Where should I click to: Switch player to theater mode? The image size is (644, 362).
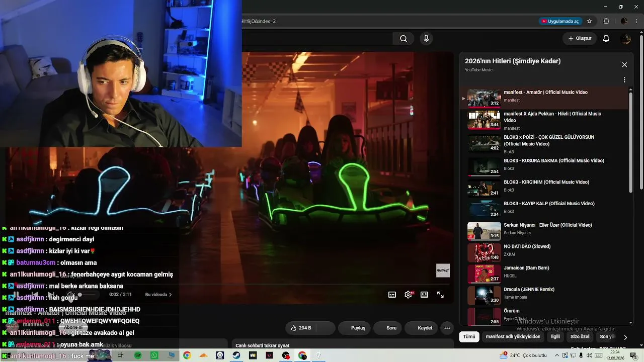coord(424,295)
